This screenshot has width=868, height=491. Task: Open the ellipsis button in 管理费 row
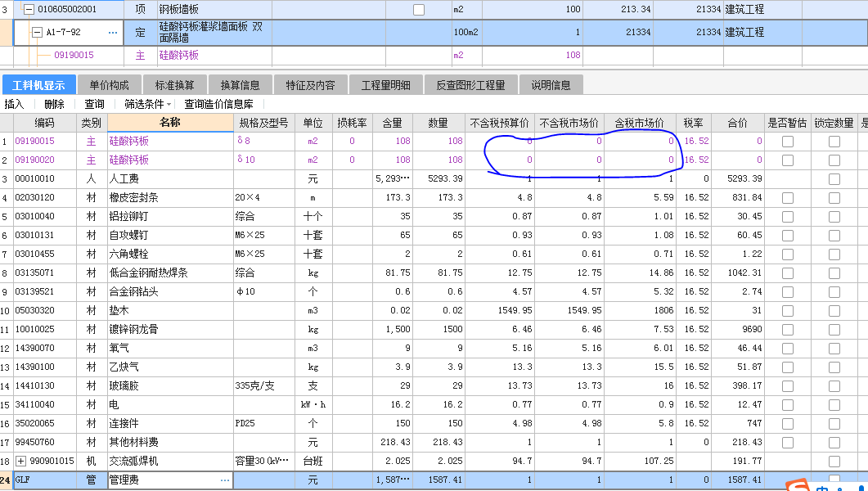point(225,480)
